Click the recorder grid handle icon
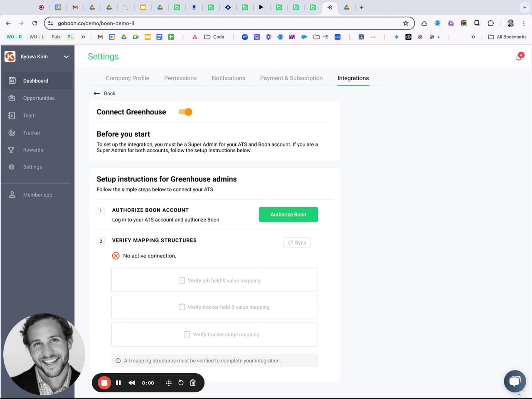Image resolution: width=532 pixels, height=399 pixels. click(169, 383)
